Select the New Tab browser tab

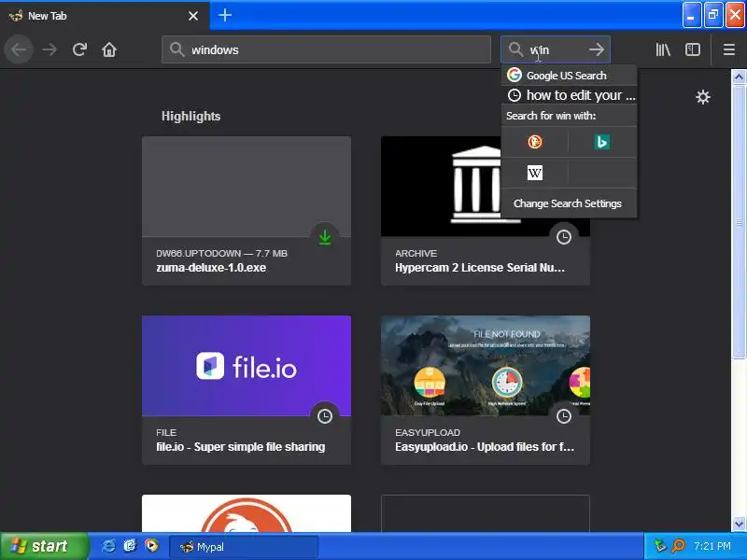(105, 16)
